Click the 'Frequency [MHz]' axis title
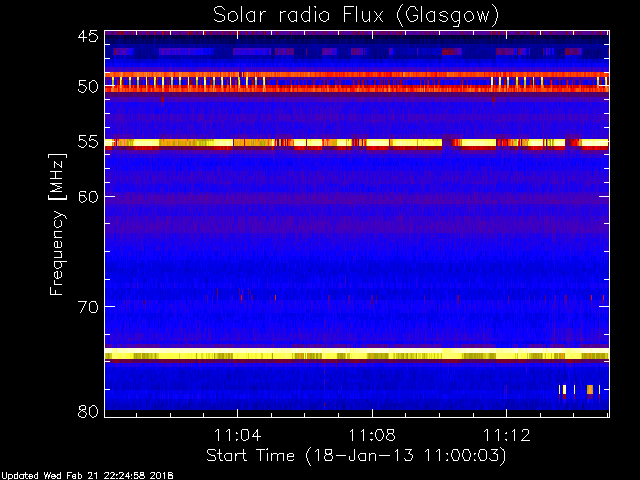This screenshot has height=480, width=640. [x=57, y=224]
